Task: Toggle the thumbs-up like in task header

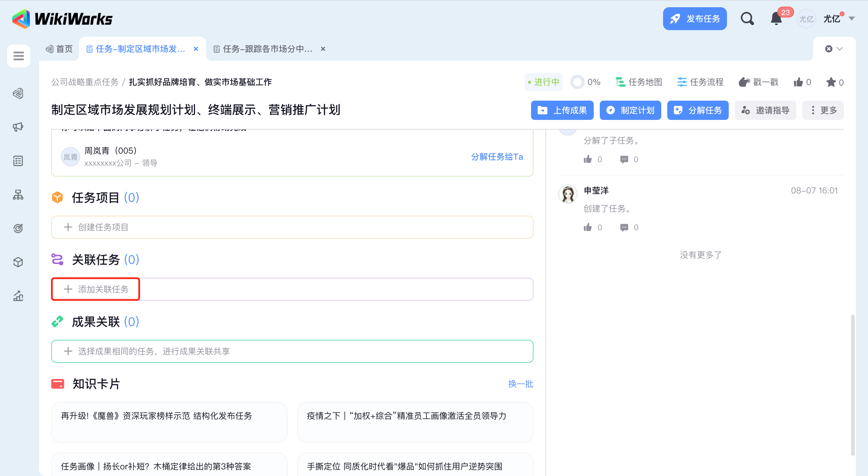Action: [798, 82]
